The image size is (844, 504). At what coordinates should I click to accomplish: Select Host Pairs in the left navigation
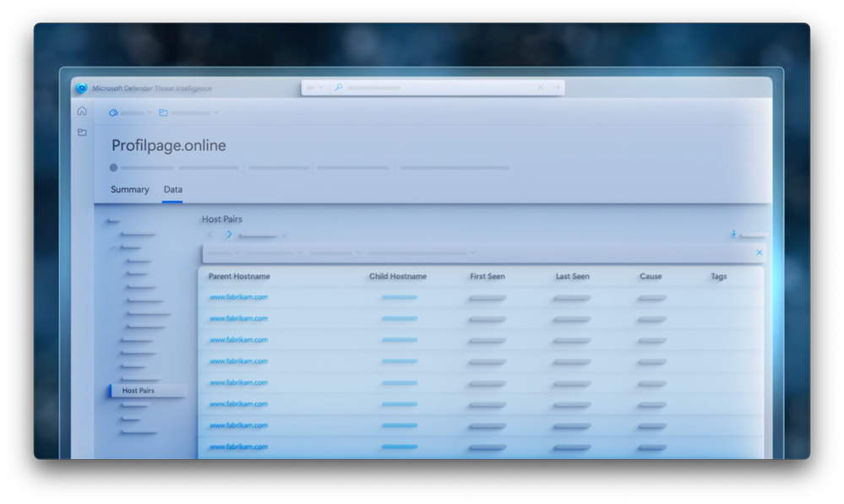tap(148, 391)
